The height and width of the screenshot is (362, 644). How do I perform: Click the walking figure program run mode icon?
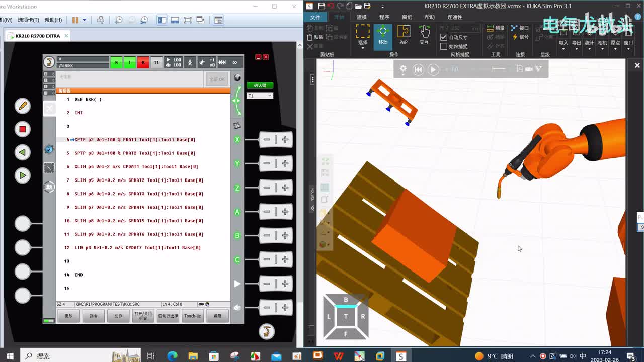click(x=190, y=63)
